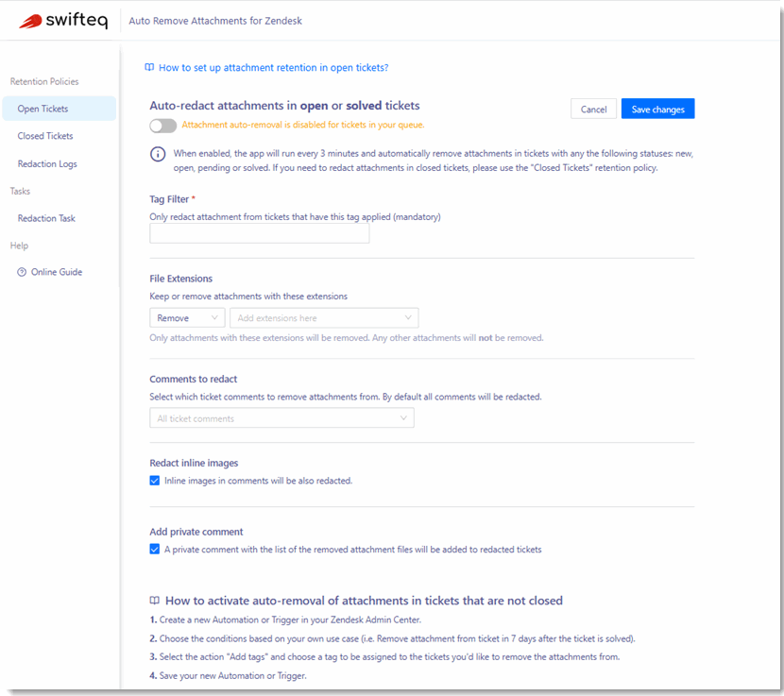Click the swifteq logo
The width and height of the screenshot is (784, 696).
point(63,21)
